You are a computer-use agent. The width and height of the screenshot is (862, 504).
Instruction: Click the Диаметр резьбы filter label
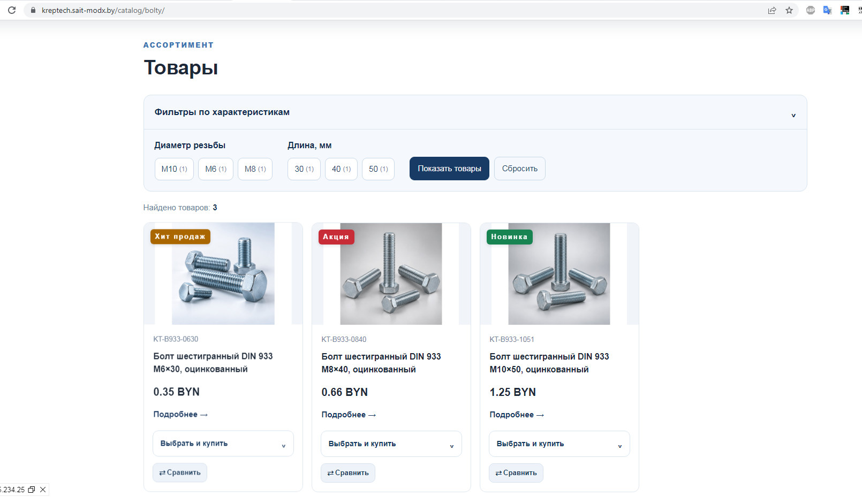point(190,146)
